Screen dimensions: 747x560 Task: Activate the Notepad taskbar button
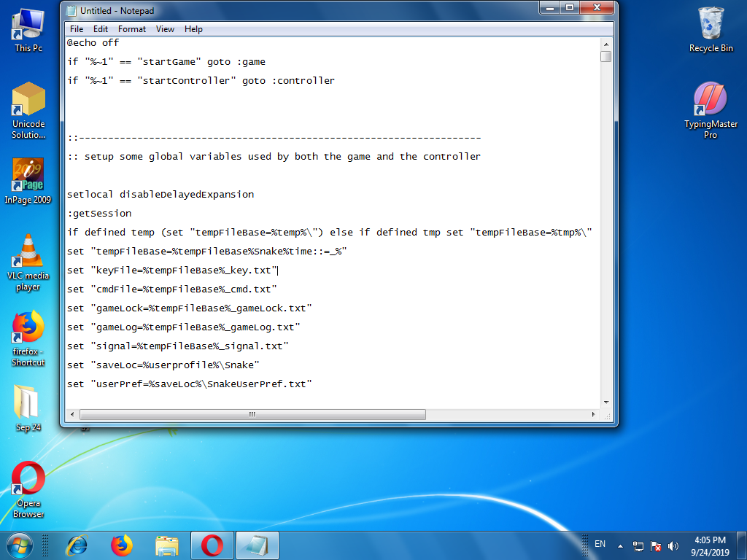pos(258,545)
